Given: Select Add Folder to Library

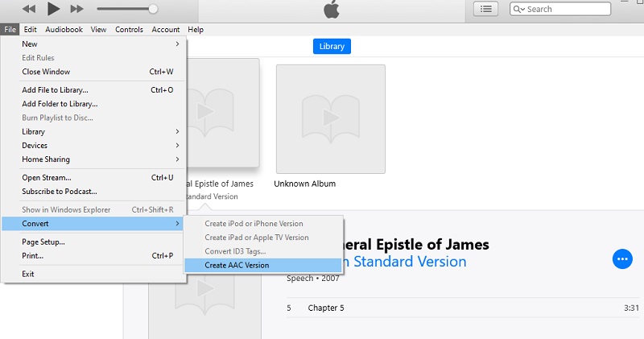Looking at the screenshot, I should click(93, 104).
